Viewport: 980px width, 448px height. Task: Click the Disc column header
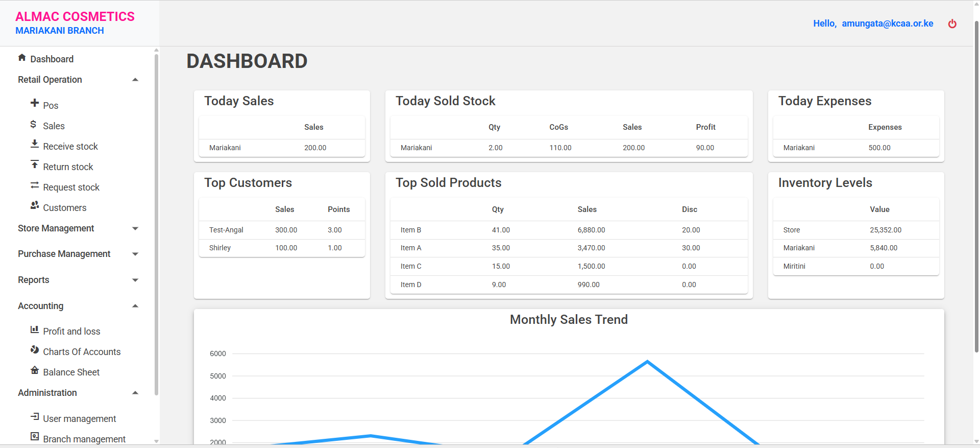pos(690,209)
